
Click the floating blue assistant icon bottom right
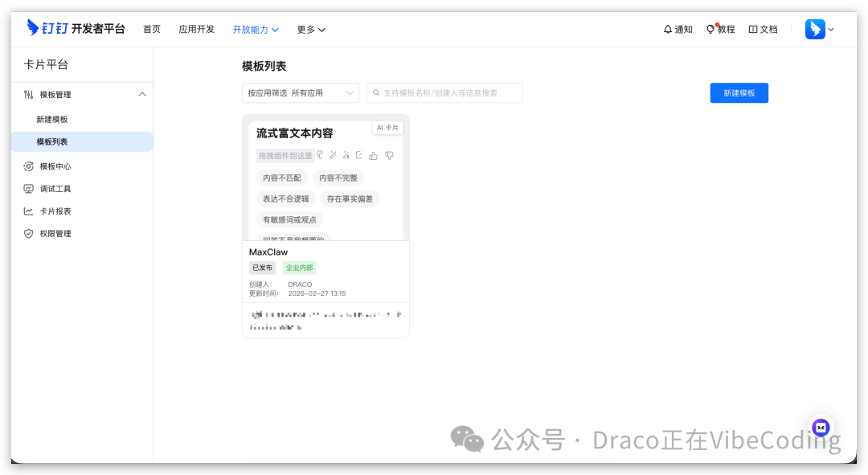click(821, 428)
